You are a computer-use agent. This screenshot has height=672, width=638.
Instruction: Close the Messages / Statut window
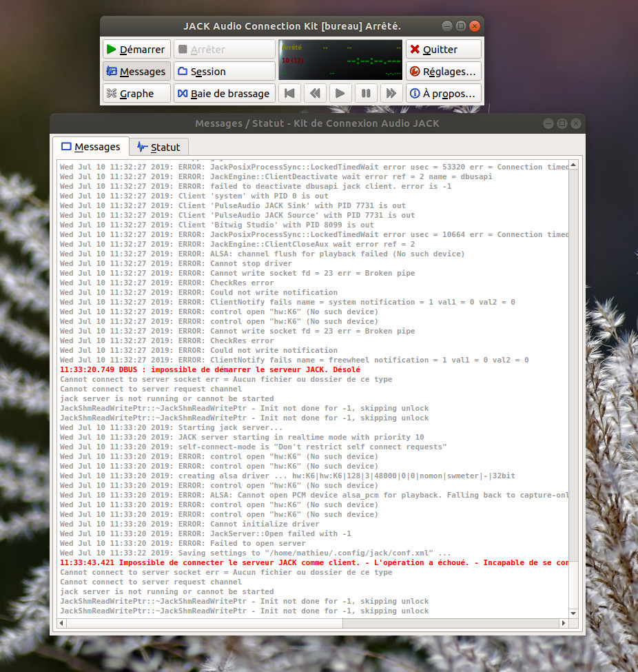tap(576, 123)
